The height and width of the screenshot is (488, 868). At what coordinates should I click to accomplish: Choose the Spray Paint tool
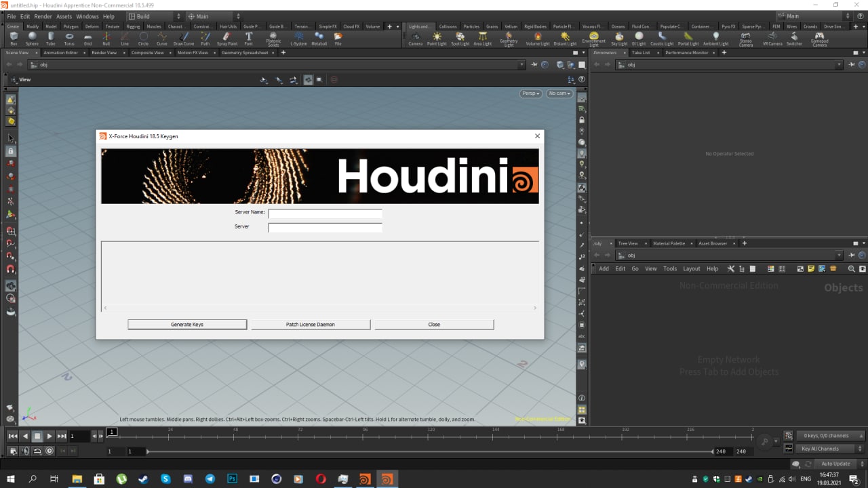pyautogui.click(x=227, y=39)
